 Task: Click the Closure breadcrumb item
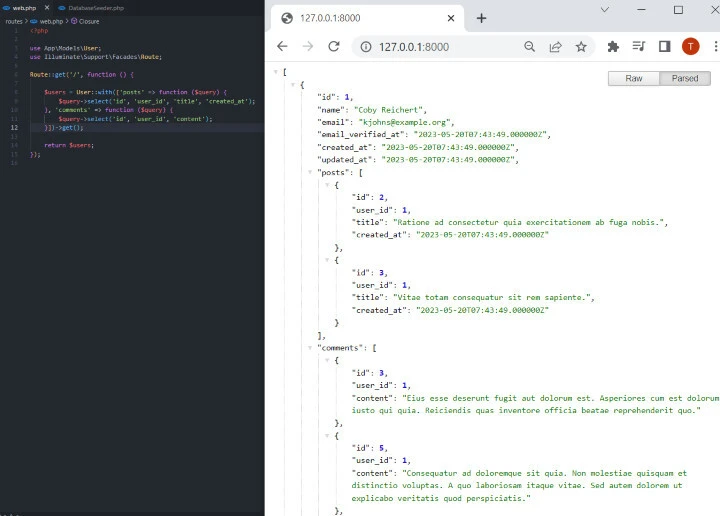tap(88, 20)
